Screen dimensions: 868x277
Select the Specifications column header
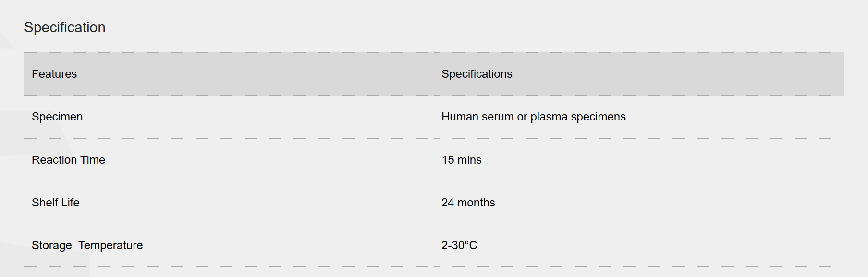pos(477,74)
